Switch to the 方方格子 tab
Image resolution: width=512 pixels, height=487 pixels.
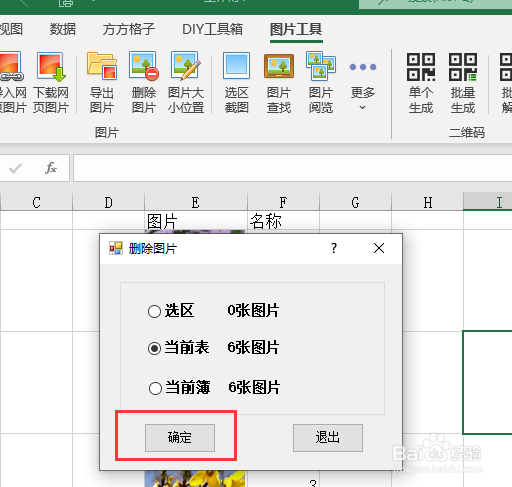tap(129, 29)
